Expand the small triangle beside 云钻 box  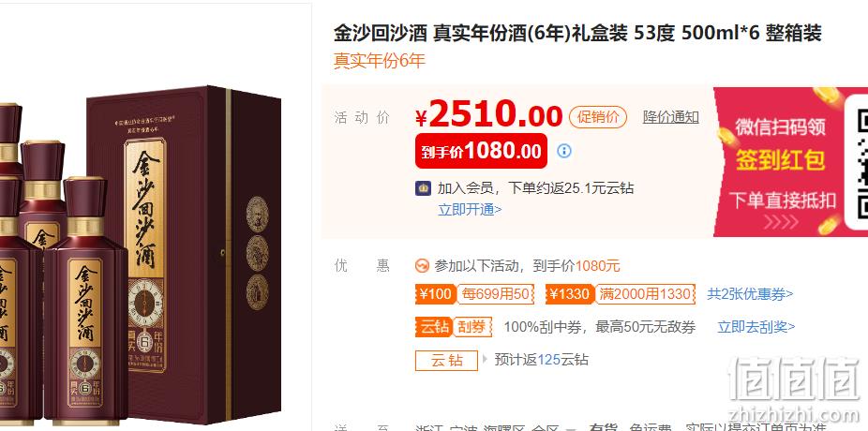coord(485,360)
